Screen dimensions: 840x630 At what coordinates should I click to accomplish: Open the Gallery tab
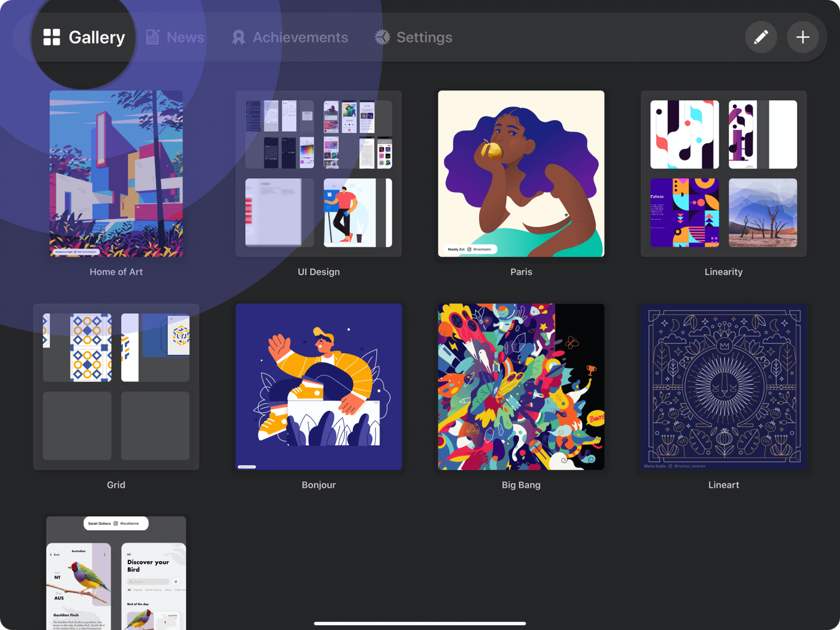(84, 38)
